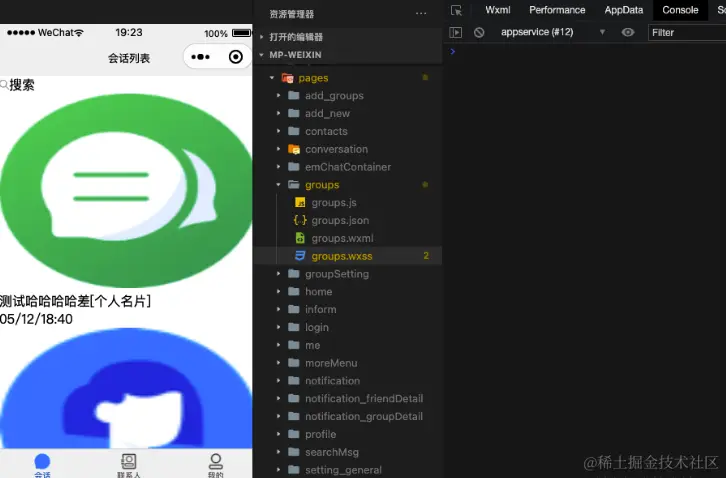The image size is (726, 478).
Task: Expand the add_groups folder
Action: (x=348, y=96)
